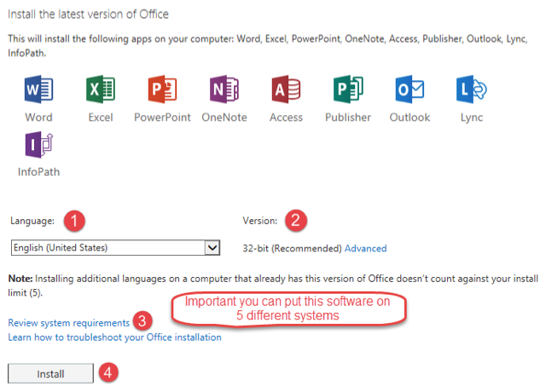546x392 pixels.
Task: Click the Outlook app icon
Action: click(409, 89)
